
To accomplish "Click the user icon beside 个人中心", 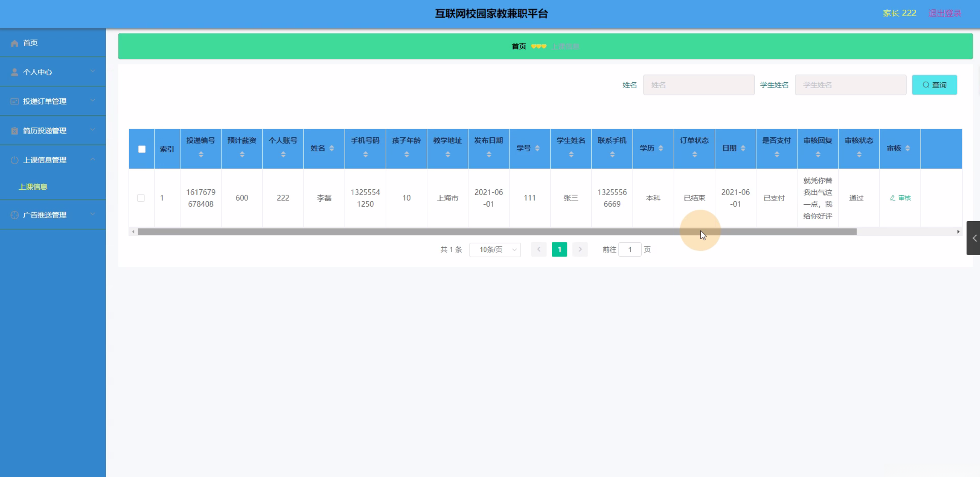I will pos(15,72).
